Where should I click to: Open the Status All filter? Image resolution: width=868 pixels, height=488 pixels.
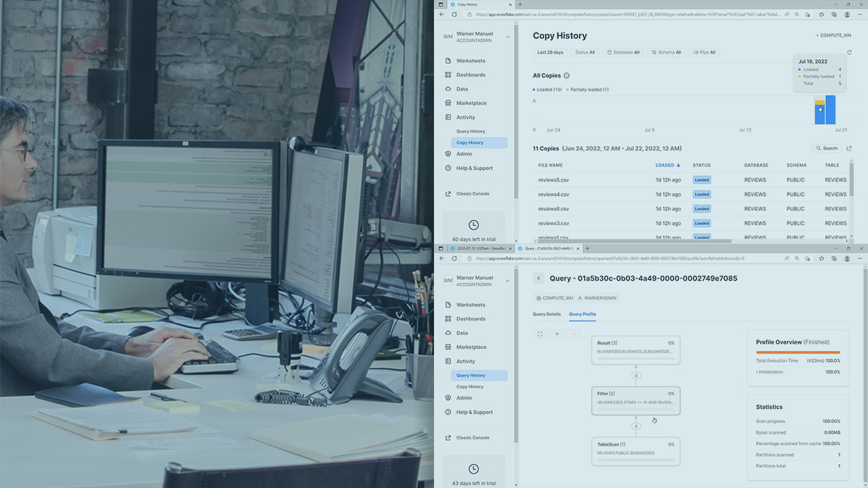(x=585, y=52)
